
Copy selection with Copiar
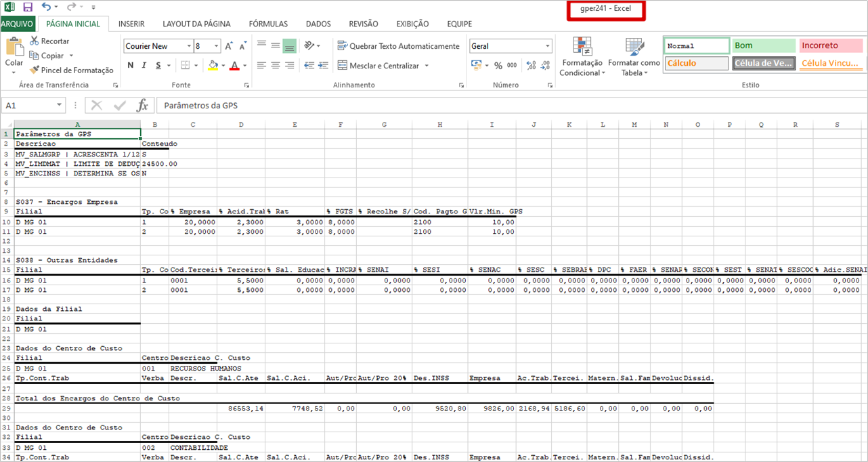coord(47,56)
